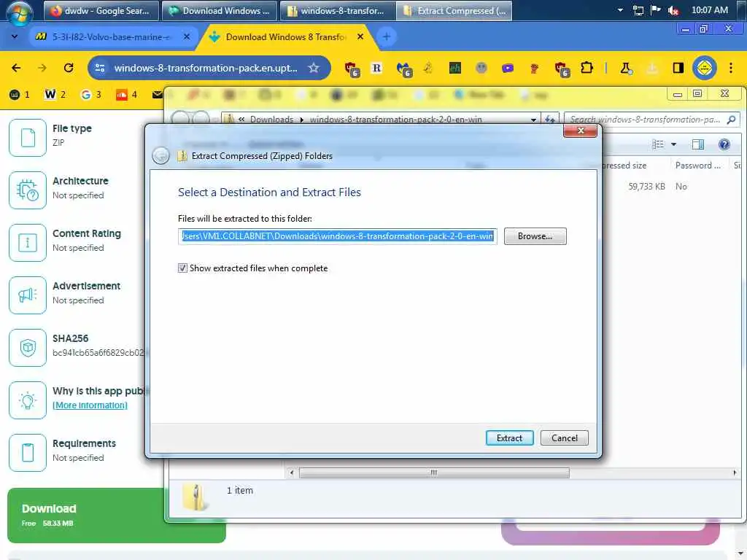Viewport: 747px width, 560px height.
Task: Click the Architecture chip icon
Action: [28, 190]
